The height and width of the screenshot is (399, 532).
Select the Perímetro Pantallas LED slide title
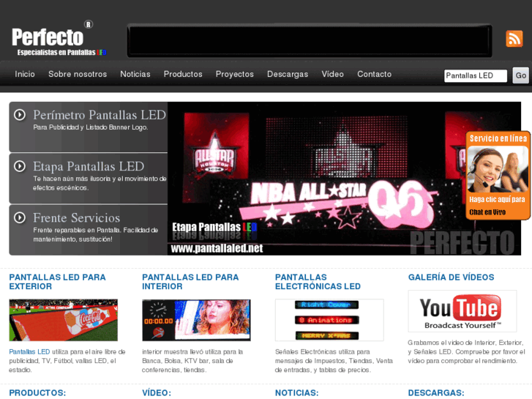(x=100, y=115)
